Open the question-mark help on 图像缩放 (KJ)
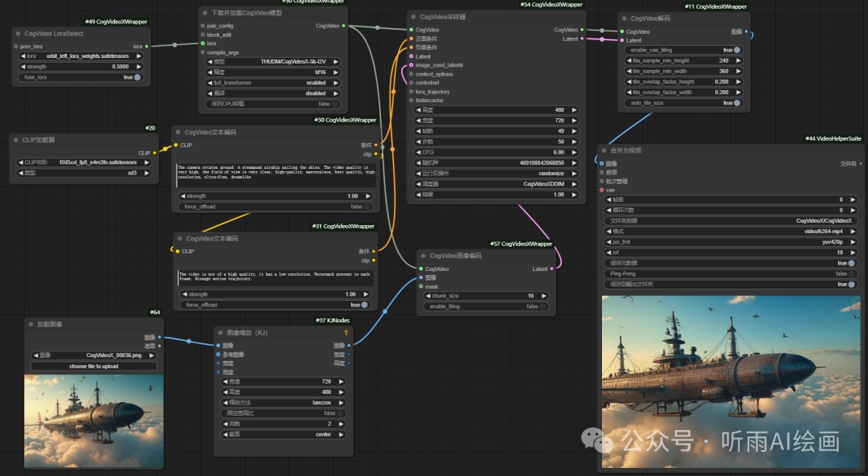This screenshot has width=868, height=476. coord(346,333)
